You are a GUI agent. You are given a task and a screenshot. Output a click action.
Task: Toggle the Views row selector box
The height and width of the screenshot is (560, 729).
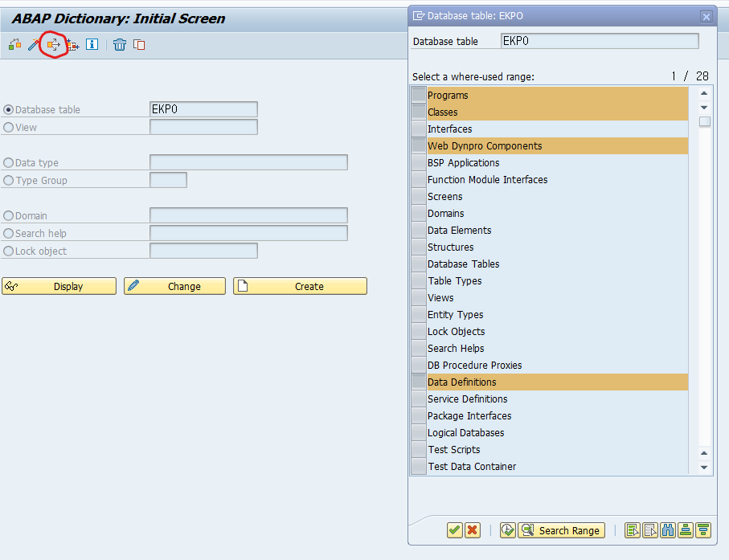(x=419, y=297)
